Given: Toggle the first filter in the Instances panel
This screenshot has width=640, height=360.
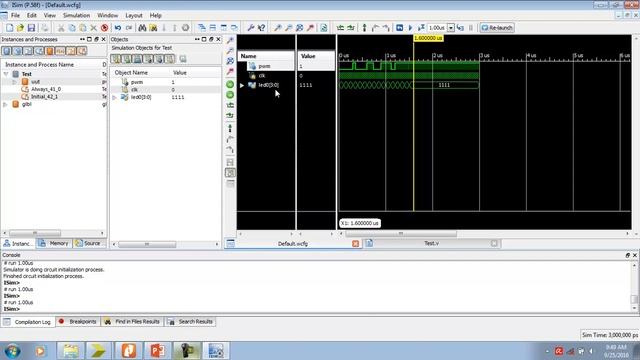Looking at the screenshot, I should pos(7,51).
